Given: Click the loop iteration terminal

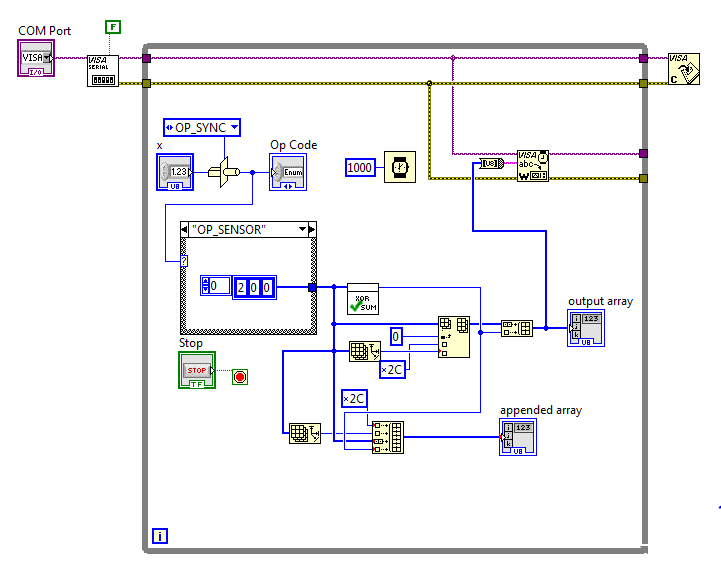Looking at the screenshot, I should pos(160,536).
